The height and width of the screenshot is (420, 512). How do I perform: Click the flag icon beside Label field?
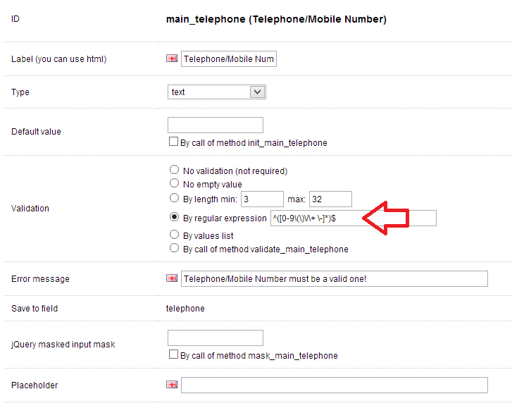pyautogui.click(x=172, y=59)
